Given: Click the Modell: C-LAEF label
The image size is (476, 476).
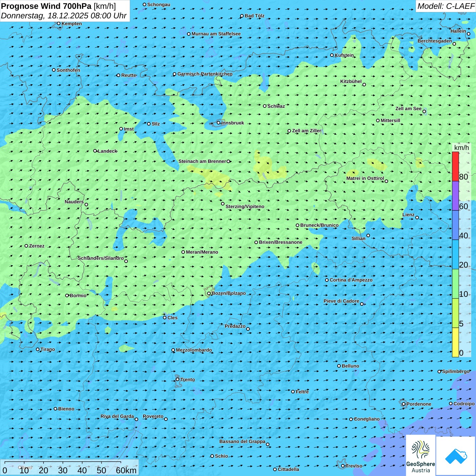Looking at the screenshot, I should [x=445, y=6].
